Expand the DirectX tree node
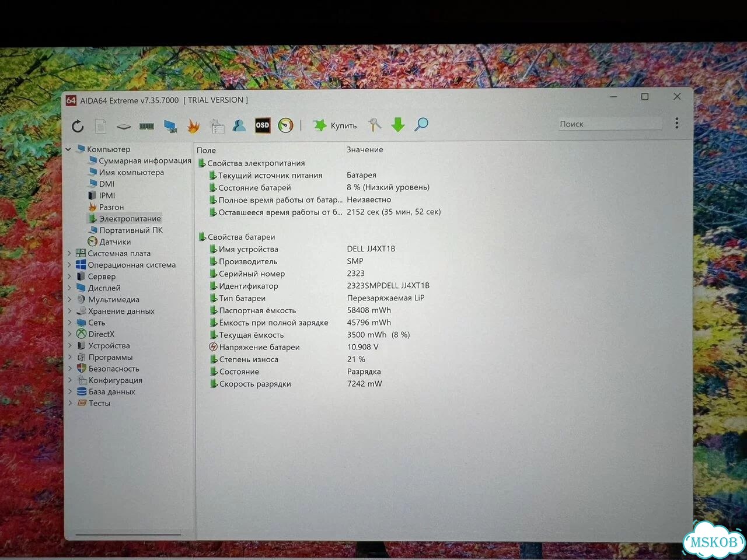Image resolution: width=747 pixels, height=560 pixels. point(69,334)
